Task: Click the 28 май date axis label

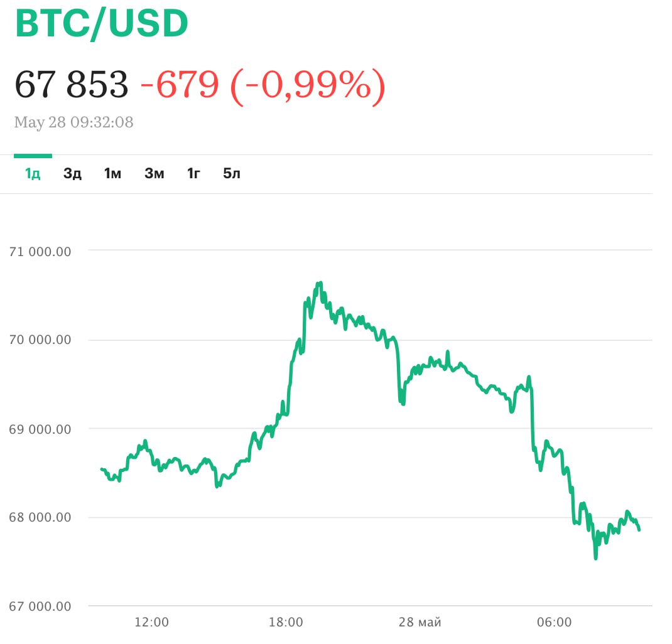Action: pyautogui.click(x=420, y=623)
